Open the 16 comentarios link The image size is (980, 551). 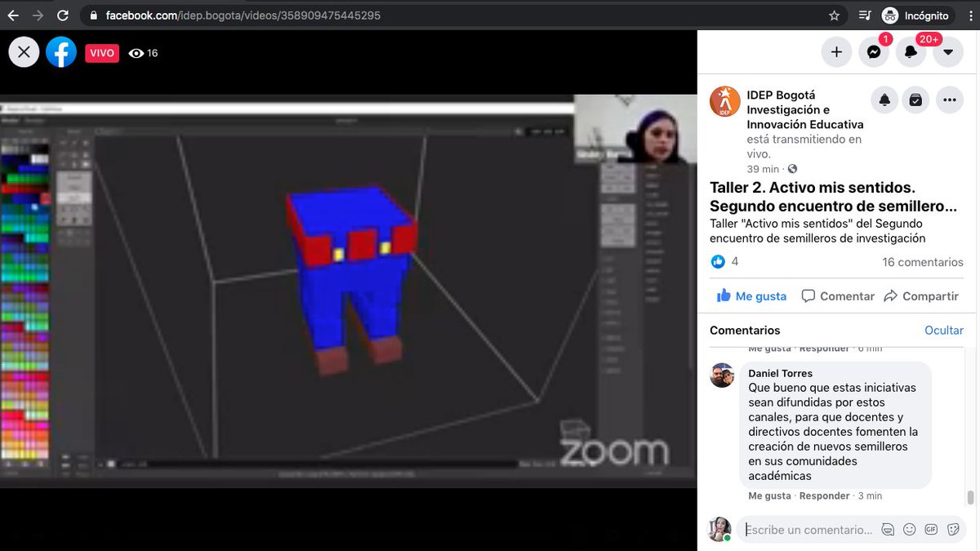923,262
